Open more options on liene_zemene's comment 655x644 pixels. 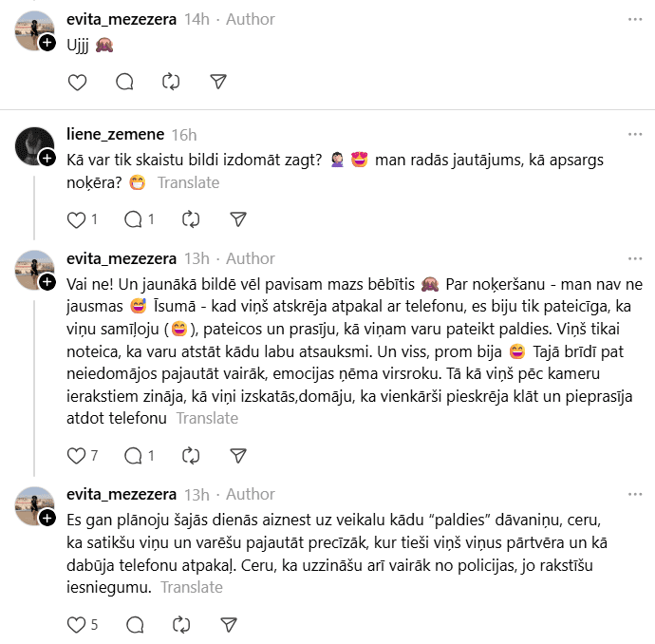[x=634, y=134]
